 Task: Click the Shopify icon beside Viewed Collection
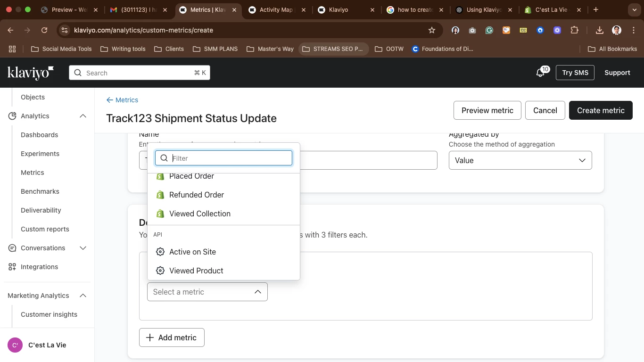pyautogui.click(x=160, y=214)
